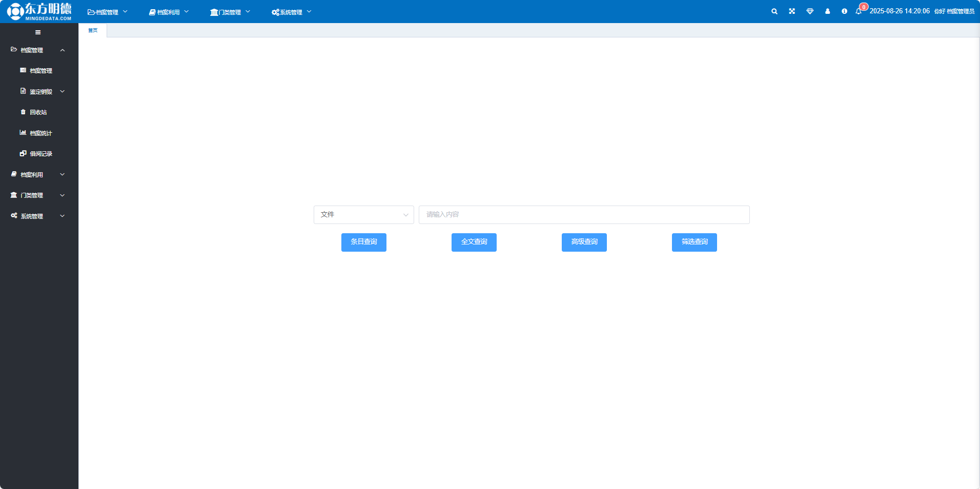The width and height of the screenshot is (980, 489).
Task: Click the 高级查询 button
Action: click(x=584, y=242)
